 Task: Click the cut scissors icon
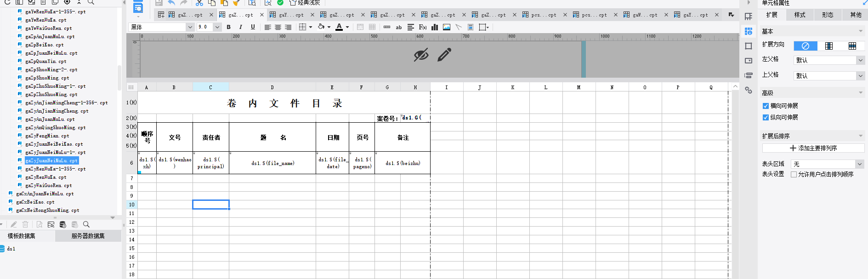click(199, 3)
